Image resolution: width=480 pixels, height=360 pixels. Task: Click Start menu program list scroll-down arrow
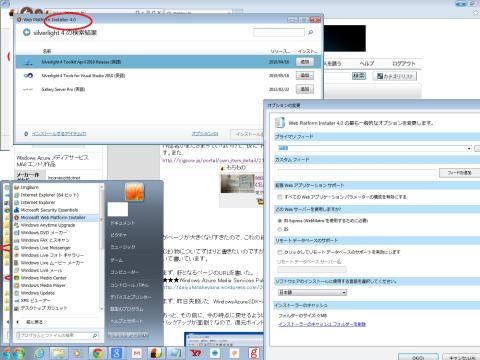pyautogui.click(x=102, y=309)
